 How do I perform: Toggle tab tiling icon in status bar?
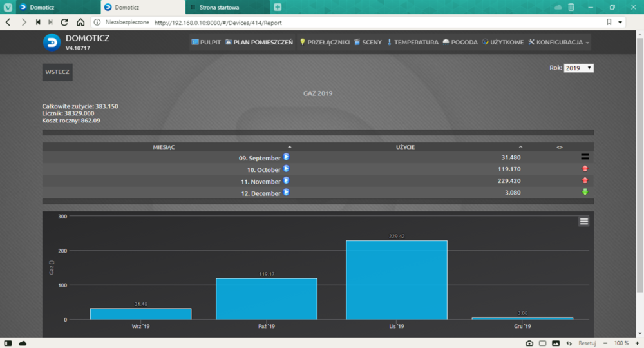[542, 343]
